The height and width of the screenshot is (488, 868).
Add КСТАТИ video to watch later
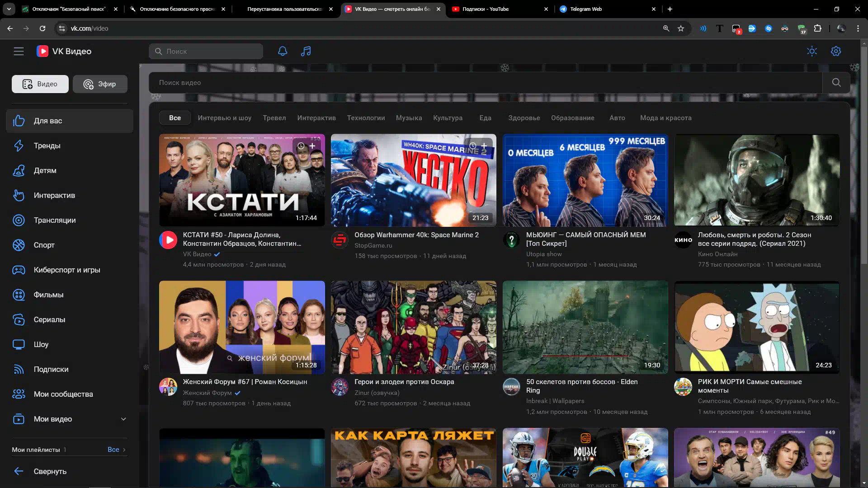[x=301, y=146]
